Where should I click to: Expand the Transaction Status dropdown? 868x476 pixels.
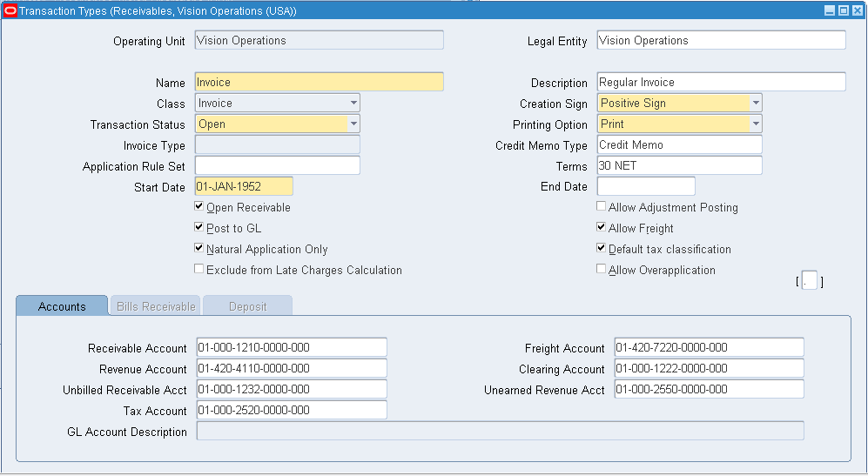pyautogui.click(x=353, y=124)
